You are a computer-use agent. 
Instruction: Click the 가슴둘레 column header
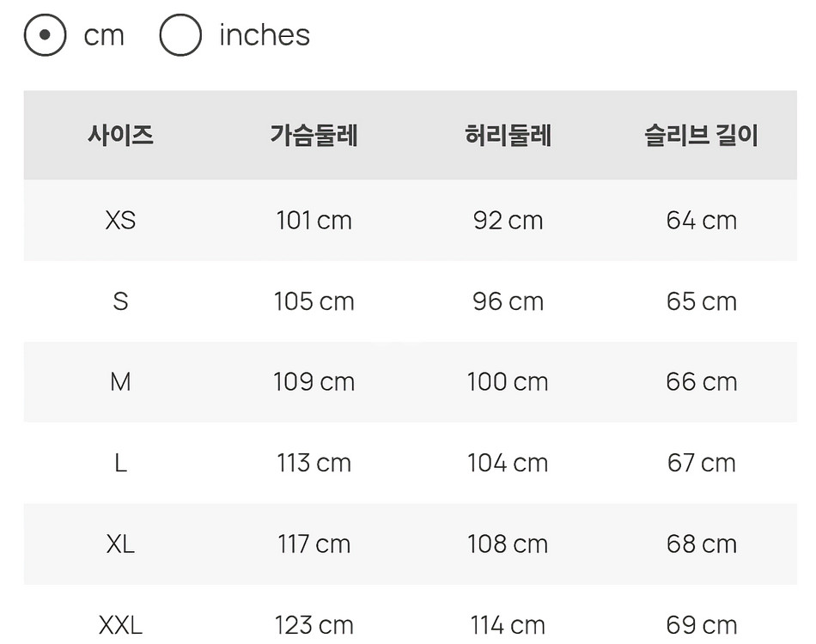[314, 136]
